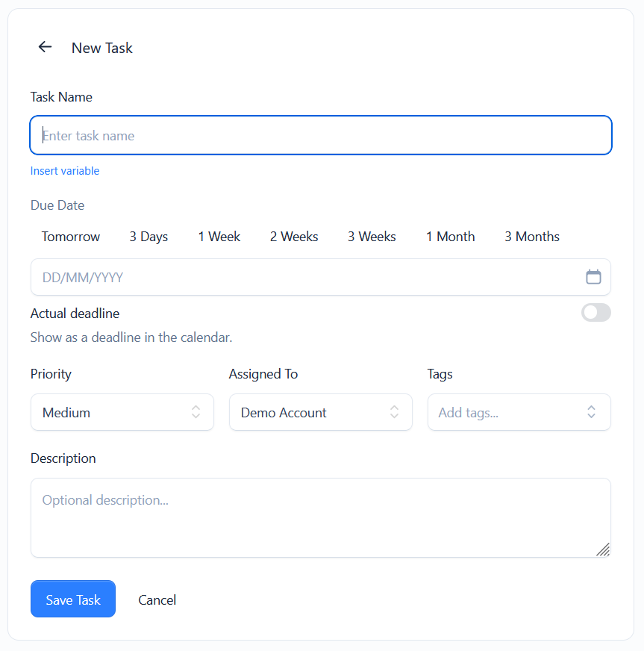Go back using the left arrow icon
Screen dimensions: 644x651
[x=45, y=47]
